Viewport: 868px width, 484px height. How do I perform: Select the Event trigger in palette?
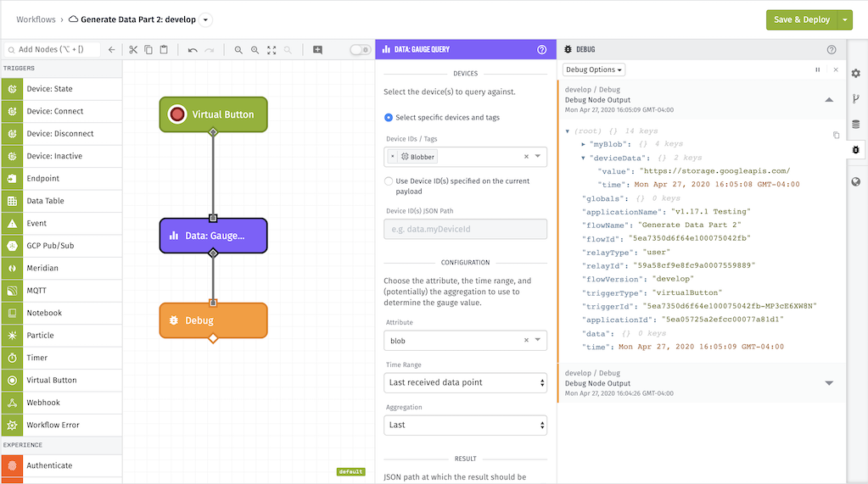tap(61, 224)
